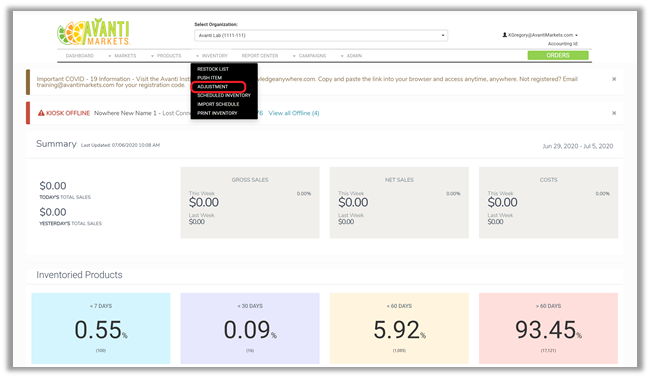The height and width of the screenshot is (378, 650).
Task: Expand the Markets menu
Action: pos(123,56)
